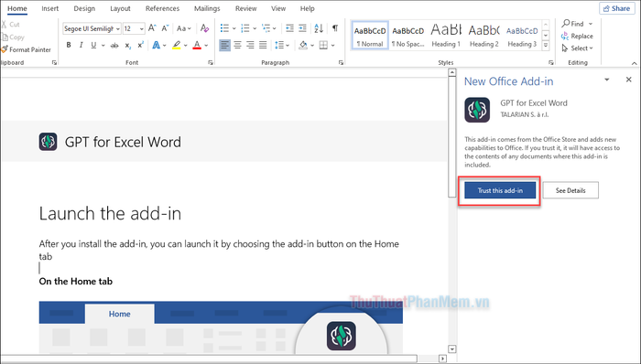The image size is (641, 364).
Task: Open the References tab
Action: (162, 8)
